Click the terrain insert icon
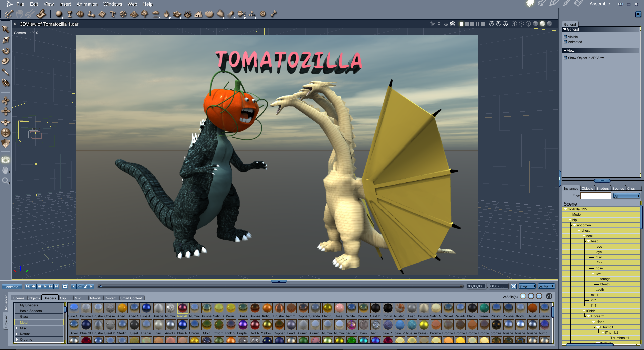This screenshot has width=644, height=350. 134,14
